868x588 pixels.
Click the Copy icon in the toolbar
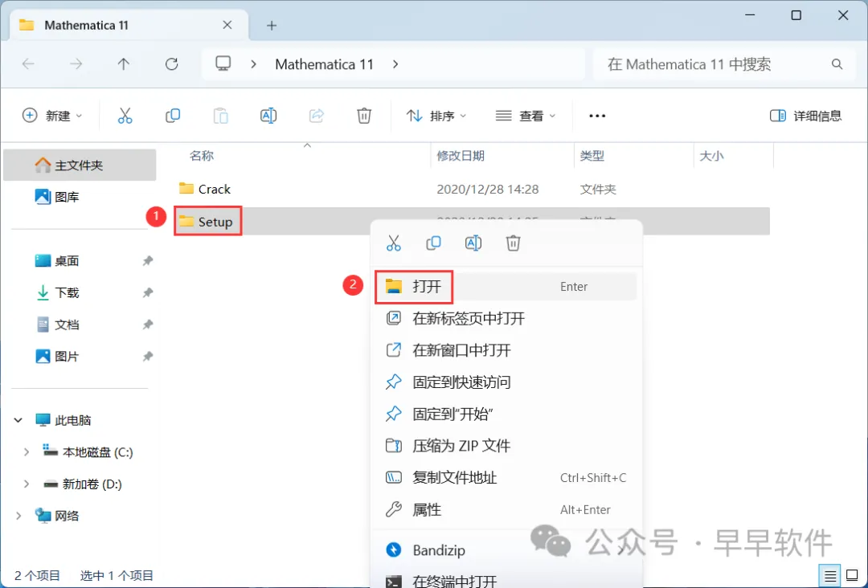tap(173, 116)
